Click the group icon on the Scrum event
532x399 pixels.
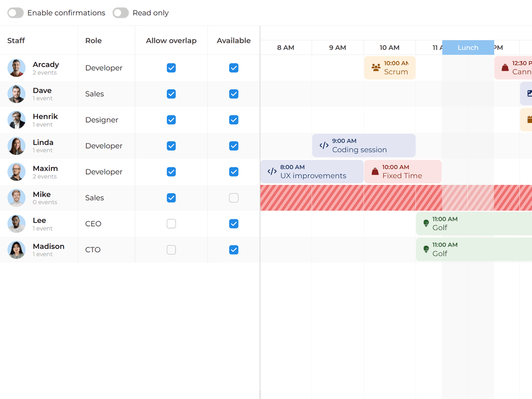pyautogui.click(x=376, y=68)
